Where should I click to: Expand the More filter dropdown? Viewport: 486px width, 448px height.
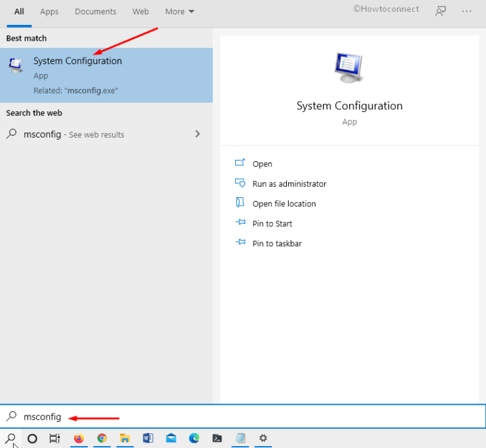[x=179, y=12]
